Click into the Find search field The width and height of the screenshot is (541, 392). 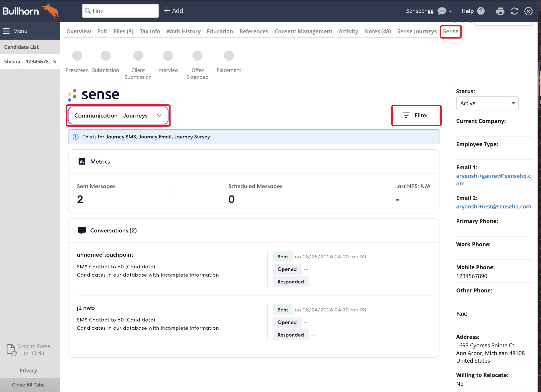click(x=120, y=11)
